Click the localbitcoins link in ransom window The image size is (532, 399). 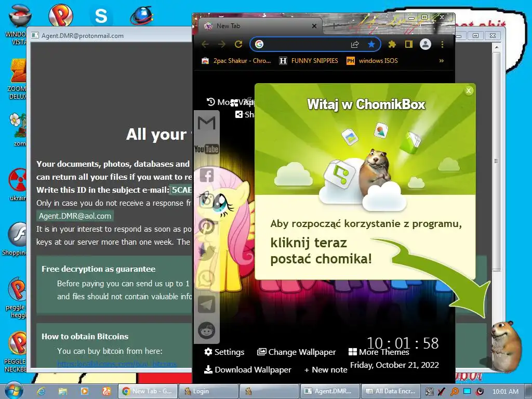[x=116, y=364]
